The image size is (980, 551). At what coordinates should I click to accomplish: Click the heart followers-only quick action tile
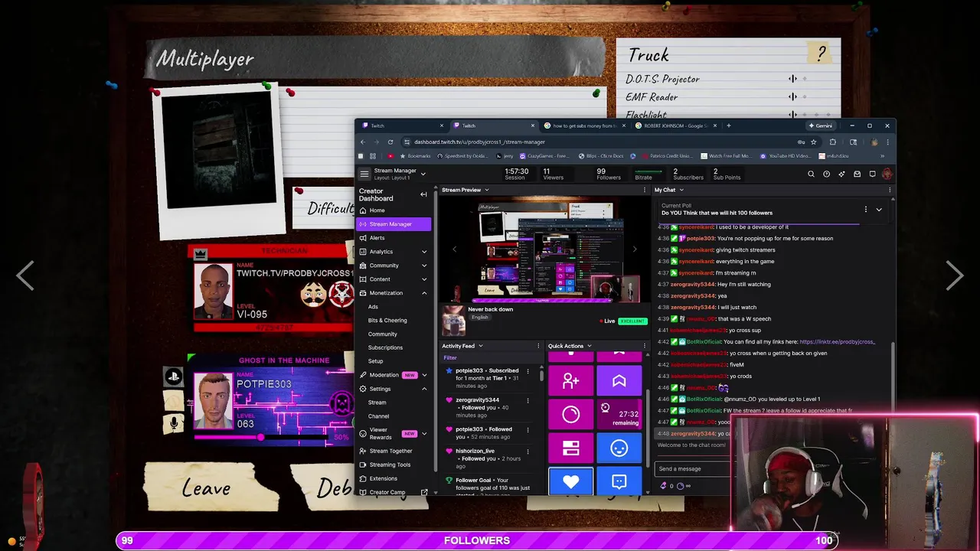click(570, 481)
